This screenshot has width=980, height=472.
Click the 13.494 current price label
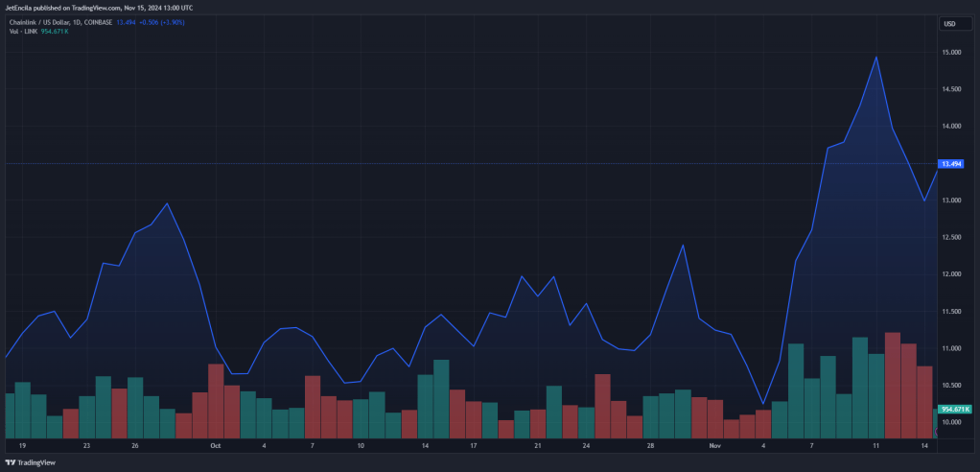[951, 164]
